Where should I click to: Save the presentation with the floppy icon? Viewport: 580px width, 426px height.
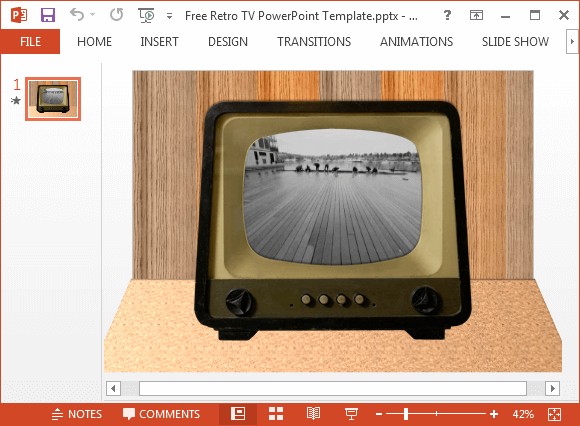(x=48, y=15)
